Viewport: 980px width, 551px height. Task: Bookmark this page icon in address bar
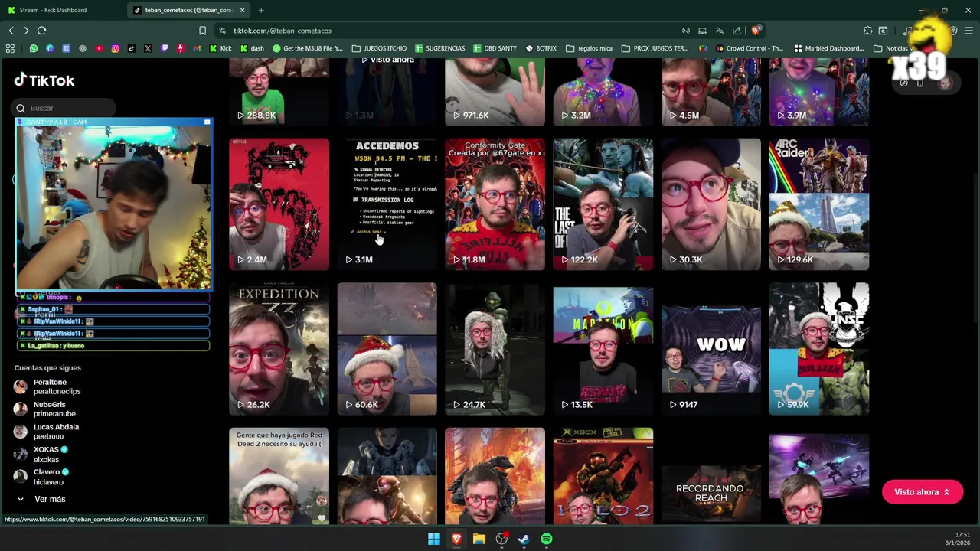click(x=202, y=31)
